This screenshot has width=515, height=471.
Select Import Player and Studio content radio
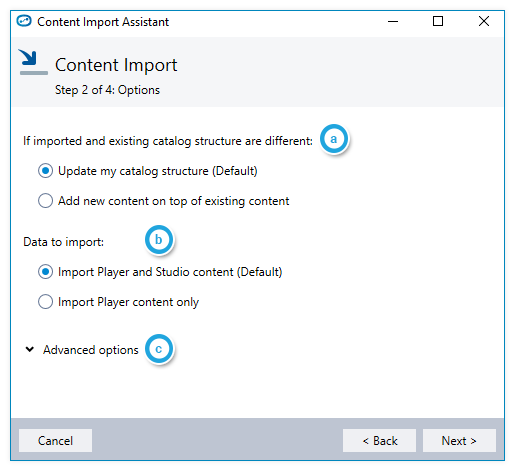pos(45,272)
